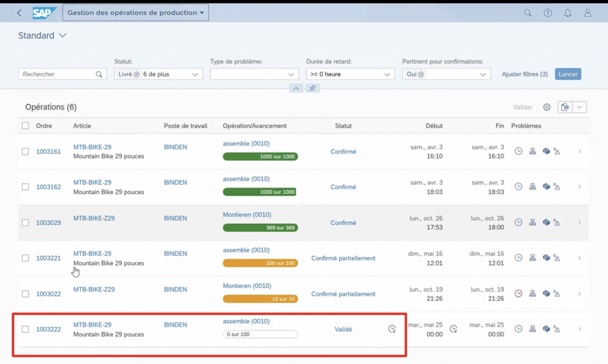
Task: Click the 369 sur 369 progress bar
Action: click(260, 227)
